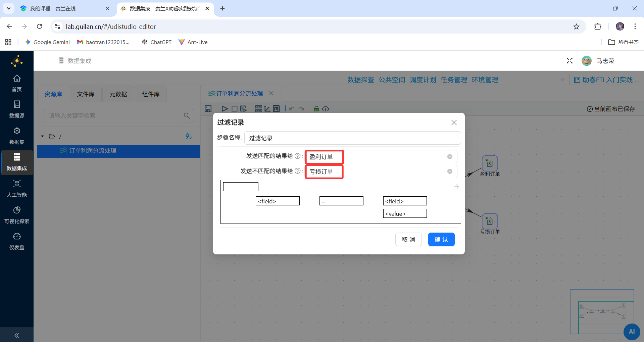Open 首页 in the left sidebar
Image resolution: width=644 pixels, height=342 pixels.
17,83
